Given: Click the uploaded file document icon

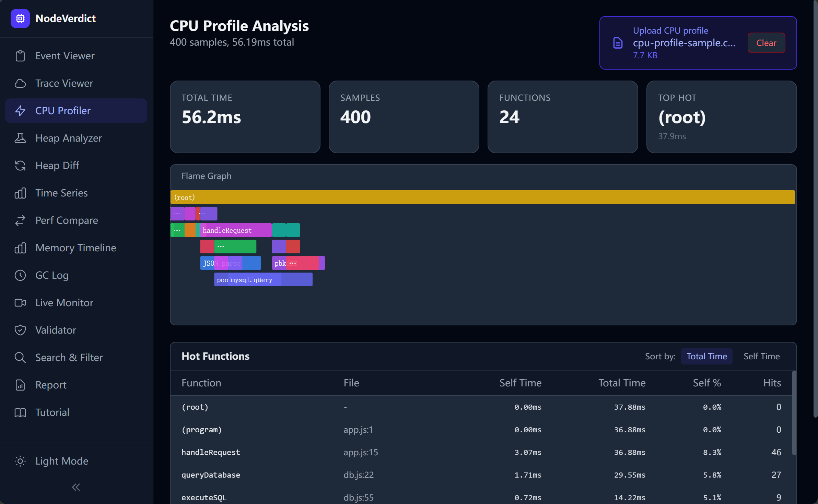Looking at the screenshot, I should point(618,43).
